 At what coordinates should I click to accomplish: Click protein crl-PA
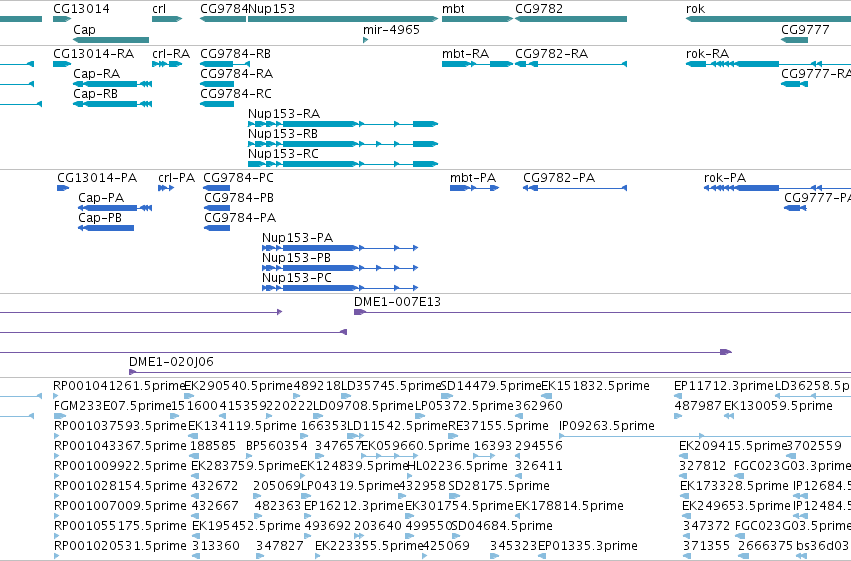(176, 178)
